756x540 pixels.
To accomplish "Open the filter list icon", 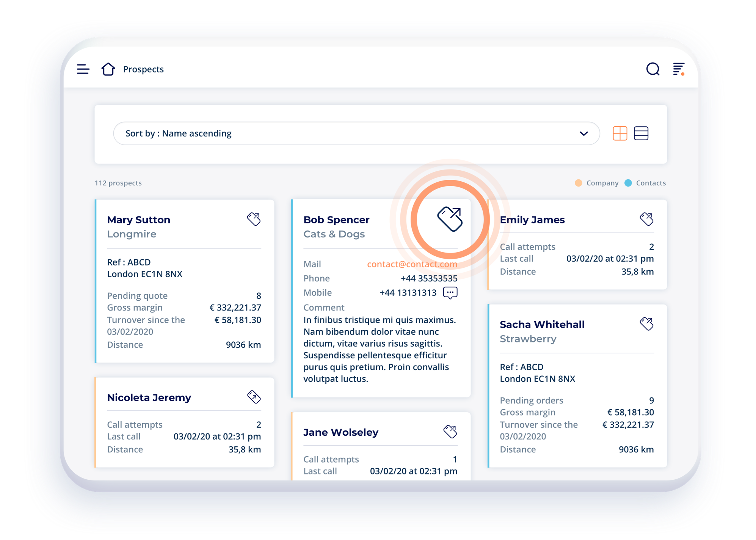I will point(678,69).
